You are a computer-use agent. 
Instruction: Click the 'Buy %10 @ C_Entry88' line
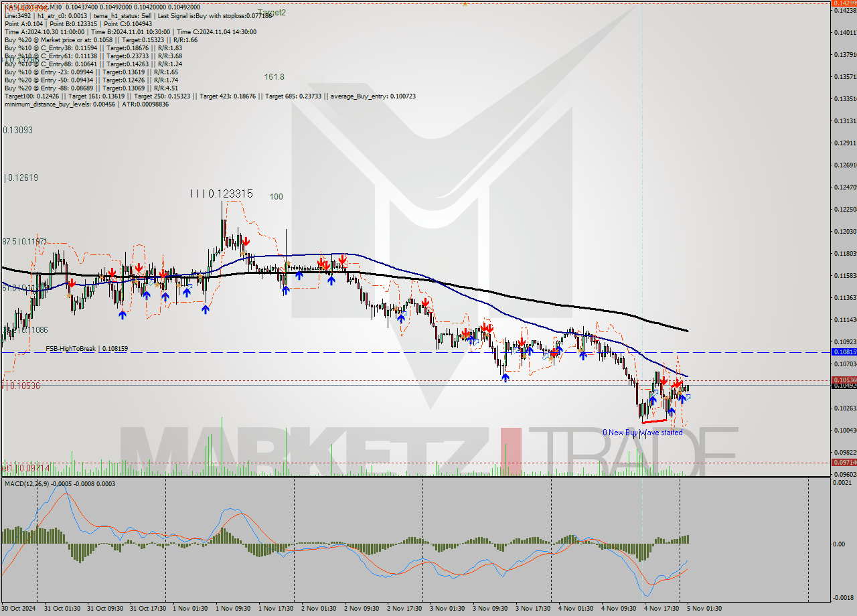93,64
